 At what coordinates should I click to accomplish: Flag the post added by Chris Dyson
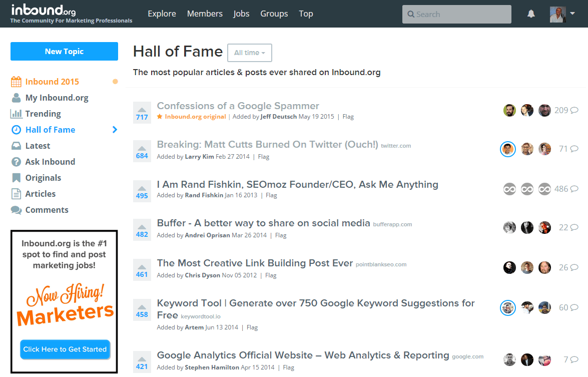271,275
